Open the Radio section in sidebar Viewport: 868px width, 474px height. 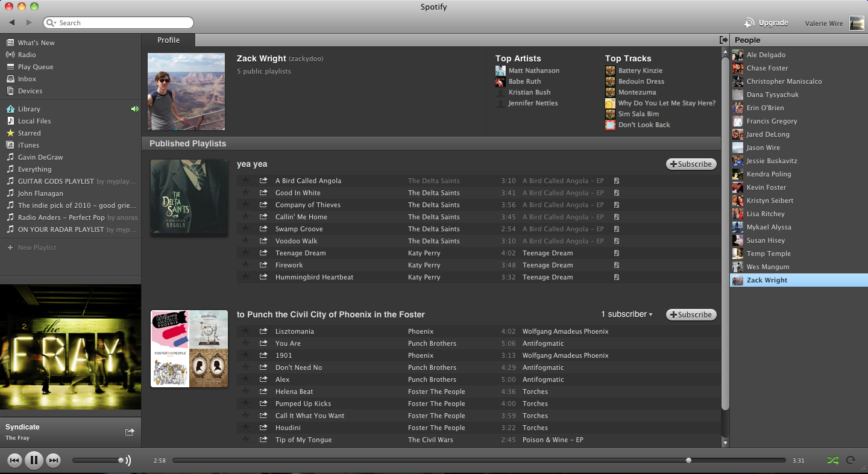(x=27, y=55)
